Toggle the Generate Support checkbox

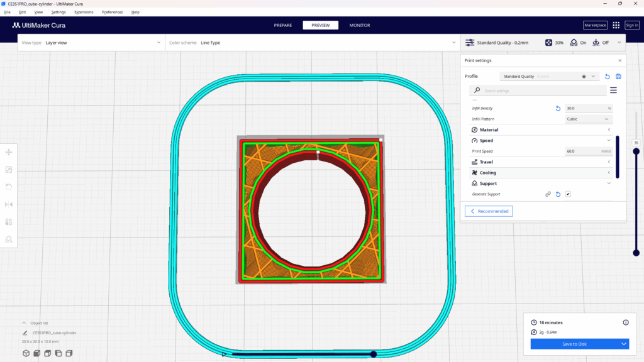(568, 194)
